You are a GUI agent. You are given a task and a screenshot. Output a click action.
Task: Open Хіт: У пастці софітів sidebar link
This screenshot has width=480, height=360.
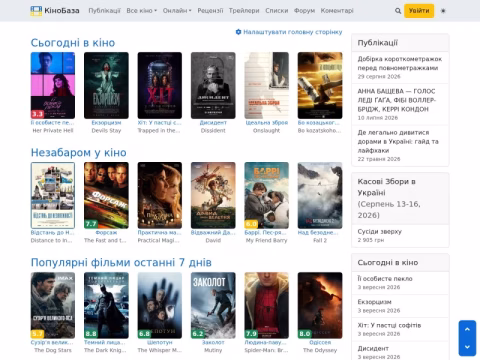389,325
